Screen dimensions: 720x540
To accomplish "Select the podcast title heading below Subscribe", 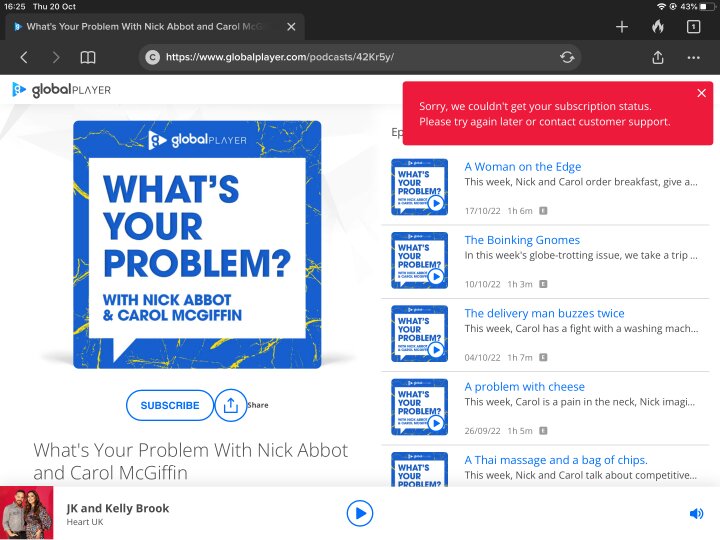I will coord(191,461).
